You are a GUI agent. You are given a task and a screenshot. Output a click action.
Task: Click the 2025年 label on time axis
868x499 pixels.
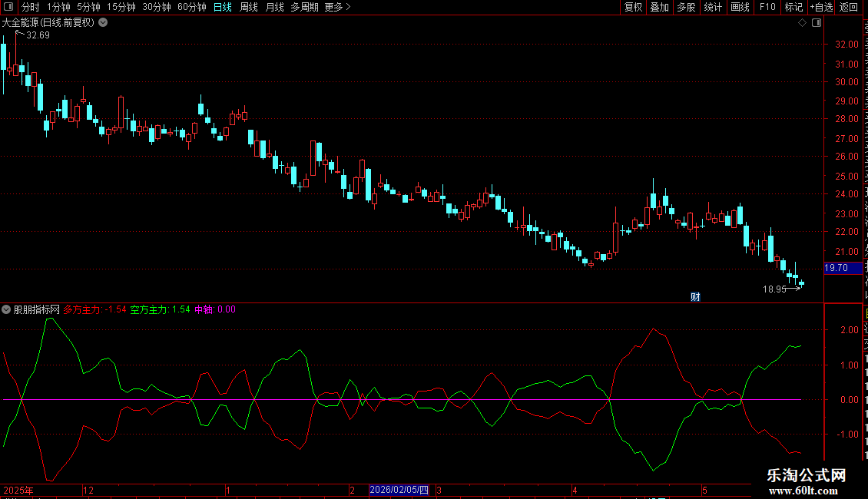18,490
